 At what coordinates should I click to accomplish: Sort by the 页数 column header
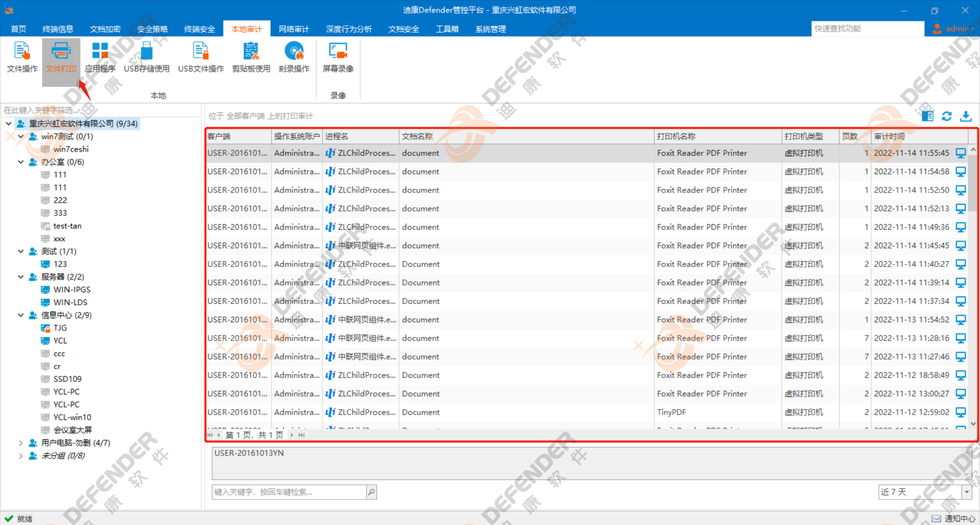pos(855,136)
